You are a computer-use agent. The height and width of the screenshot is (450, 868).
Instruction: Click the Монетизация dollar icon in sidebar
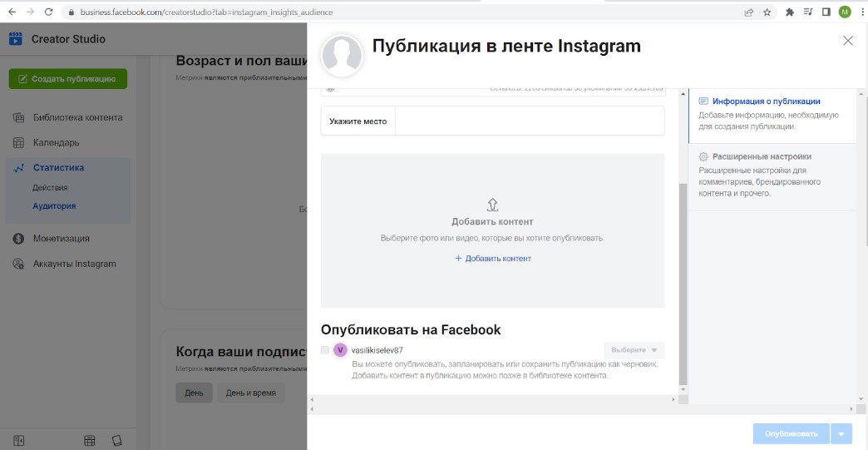click(17, 239)
